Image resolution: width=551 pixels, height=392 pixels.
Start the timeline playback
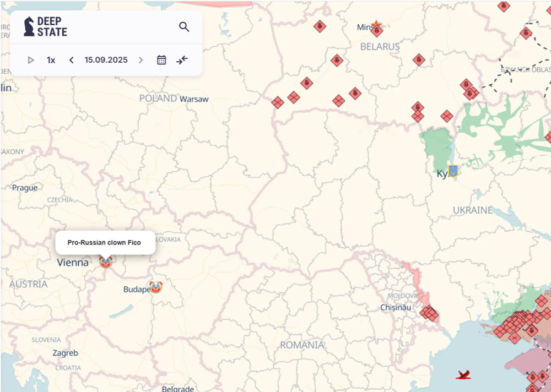[x=31, y=60]
